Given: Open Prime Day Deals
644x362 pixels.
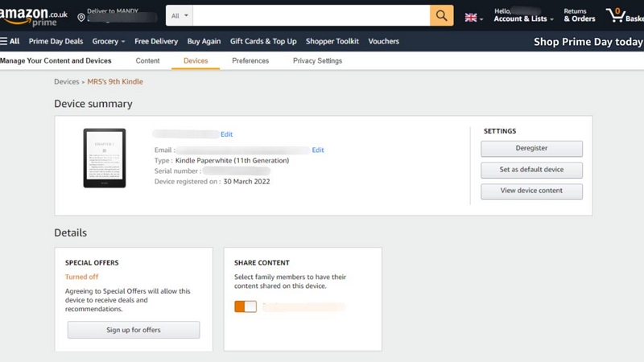Looking at the screenshot, I should click(x=56, y=41).
